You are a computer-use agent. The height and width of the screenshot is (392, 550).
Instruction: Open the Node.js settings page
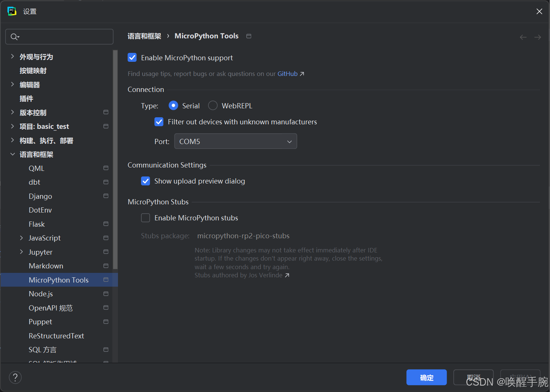click(41, 294)
